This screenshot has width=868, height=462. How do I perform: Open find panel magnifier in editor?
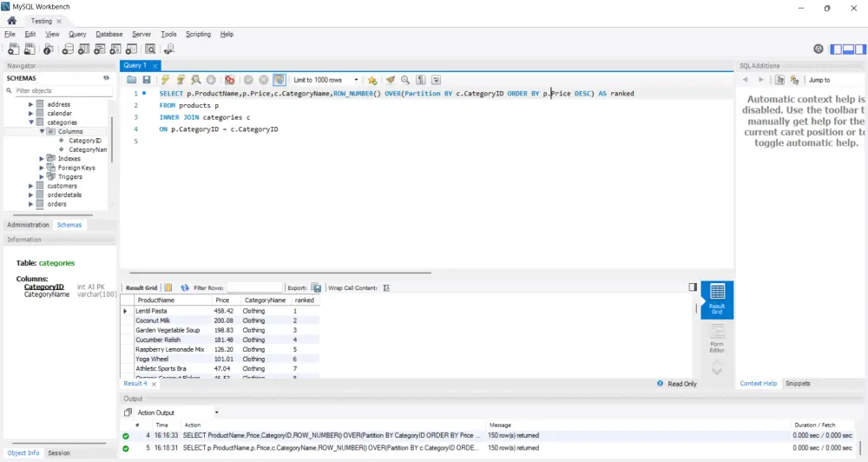coord(405,80)
